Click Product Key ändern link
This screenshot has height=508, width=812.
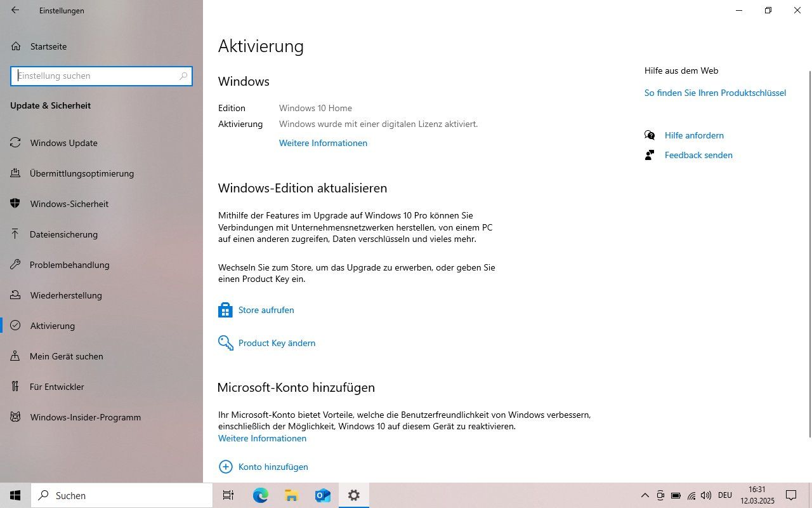(277, 343)
